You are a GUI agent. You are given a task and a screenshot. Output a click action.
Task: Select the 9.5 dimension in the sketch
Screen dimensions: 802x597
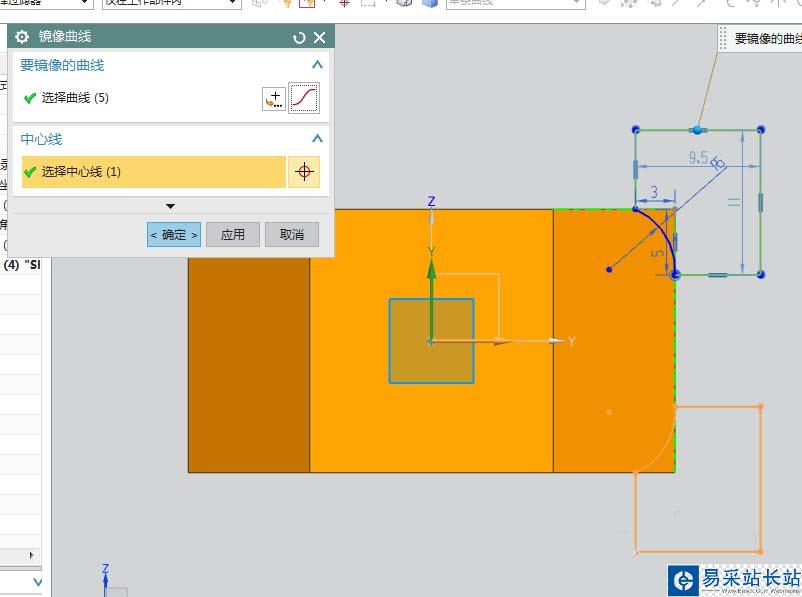(698, 158)
